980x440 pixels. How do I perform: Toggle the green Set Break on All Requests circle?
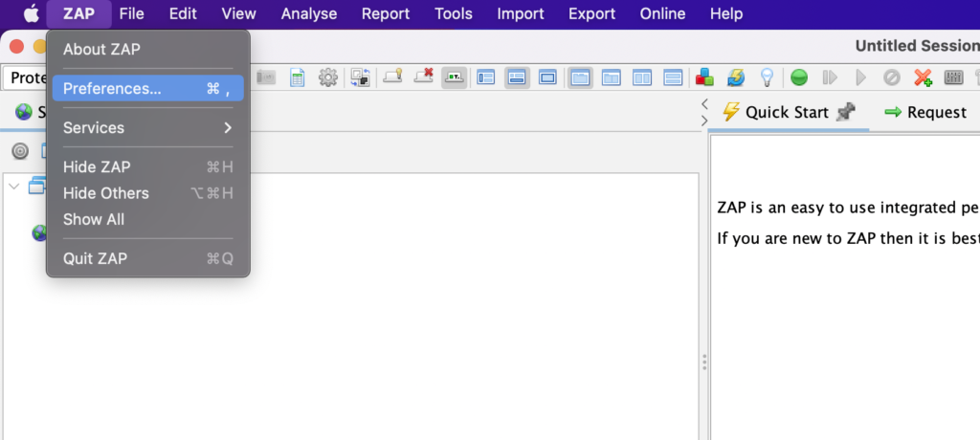tap(799, 77)
